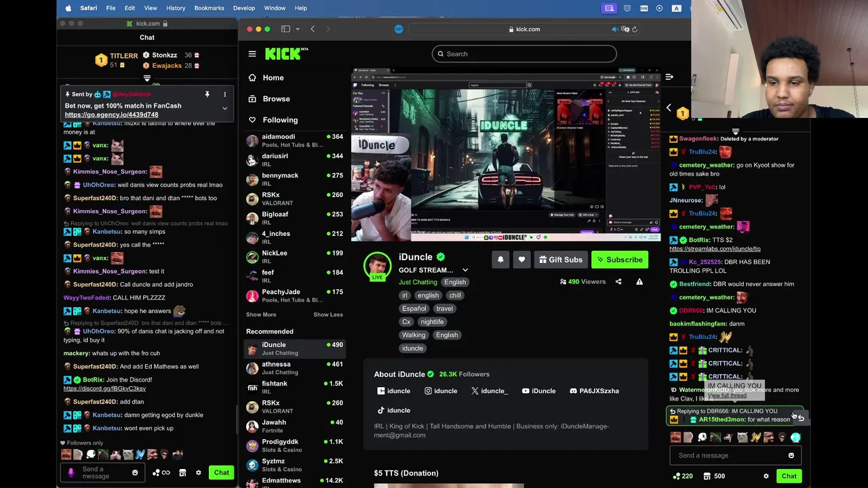Open bennymack channel in sidebar
Screen dimensions: 868x488
pos(294,180)
